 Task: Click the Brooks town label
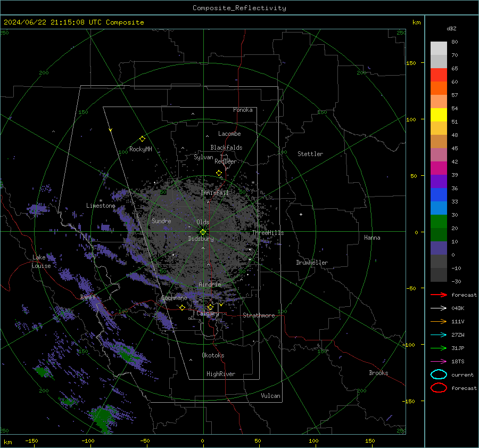(378, 373)
